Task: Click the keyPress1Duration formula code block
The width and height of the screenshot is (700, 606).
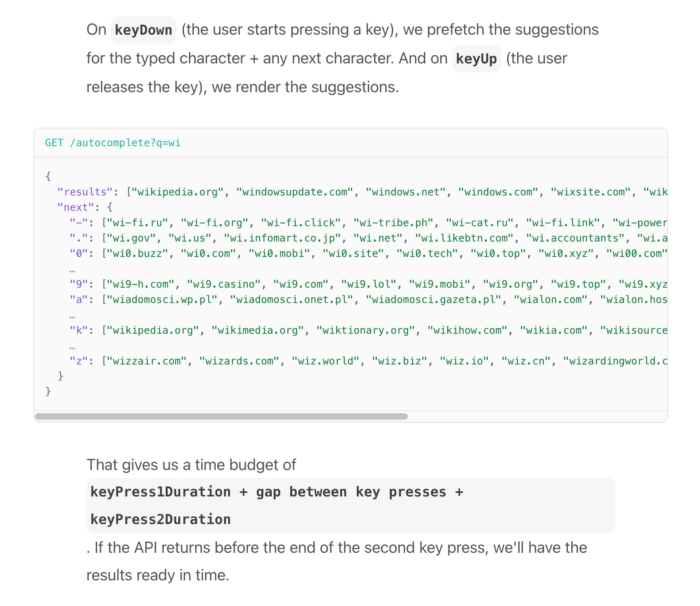Action: tap(350, 506)
